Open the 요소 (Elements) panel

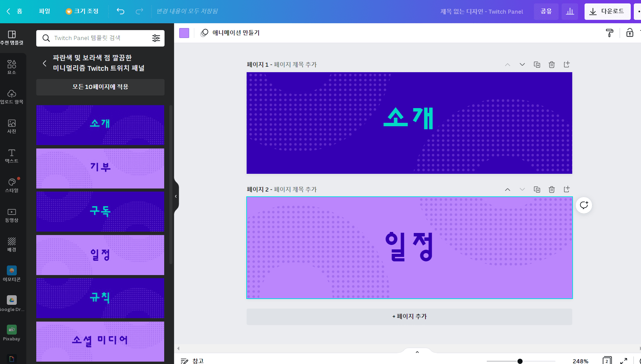pos(12,66)
